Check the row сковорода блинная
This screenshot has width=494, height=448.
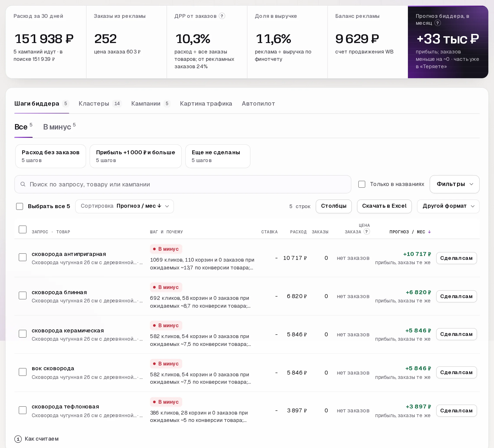(23, 295)
